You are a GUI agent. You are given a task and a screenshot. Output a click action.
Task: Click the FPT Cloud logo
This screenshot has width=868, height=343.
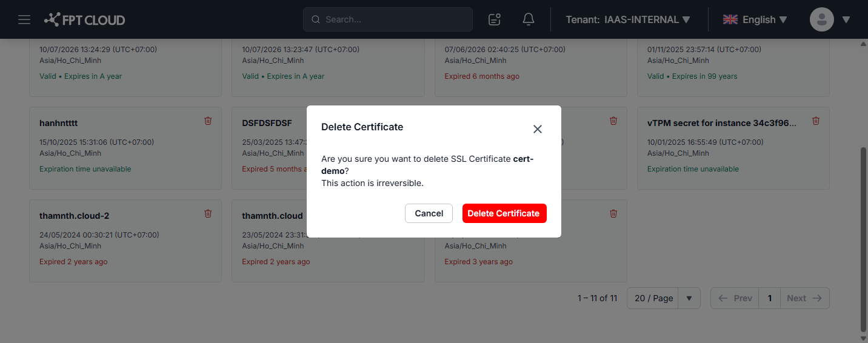coord(84,19)
